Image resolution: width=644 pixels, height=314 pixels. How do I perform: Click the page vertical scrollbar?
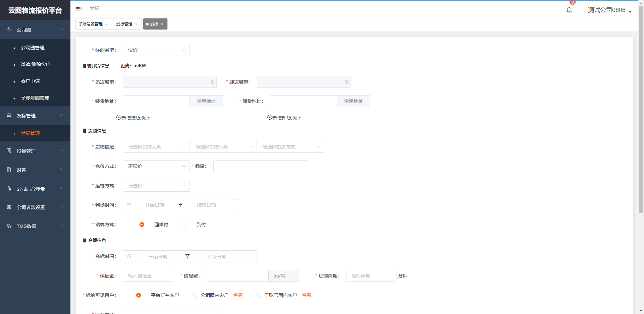point(641,109)
